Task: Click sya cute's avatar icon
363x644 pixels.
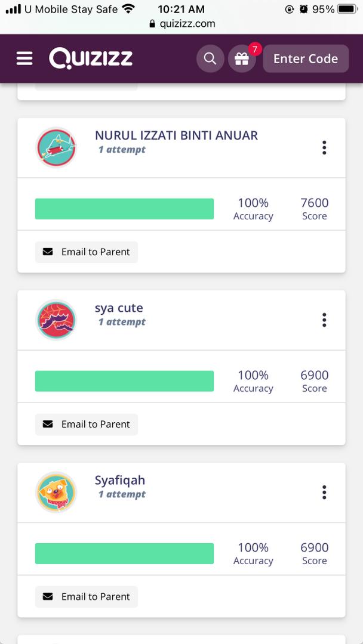Action: 56,320
